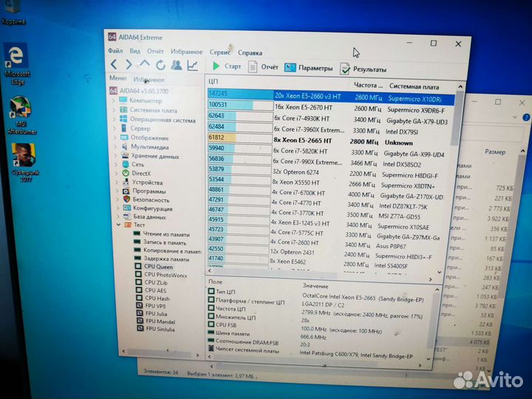The width and height of the screenshot is (532, 399).
Task: Click the Отчёт report button
Action: point(263,66)
